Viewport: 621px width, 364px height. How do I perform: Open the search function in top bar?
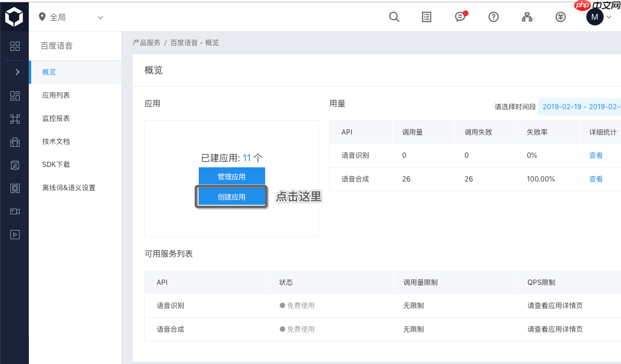tap(394, 17)
